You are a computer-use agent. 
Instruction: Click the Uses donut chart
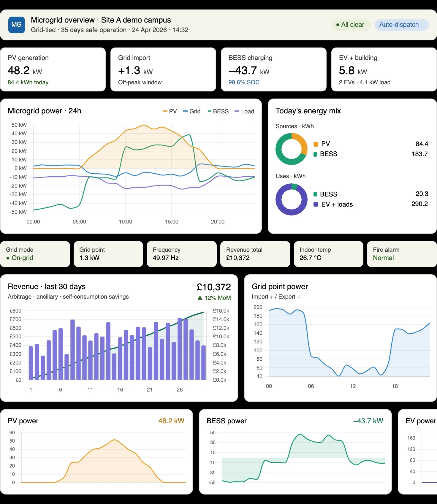click(292, 199)
